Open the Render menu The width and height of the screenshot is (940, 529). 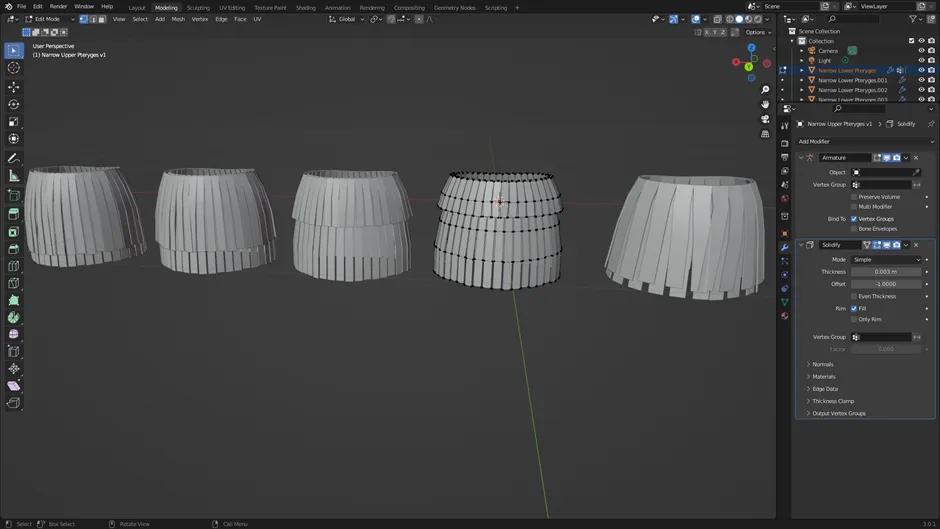(58, 7)
